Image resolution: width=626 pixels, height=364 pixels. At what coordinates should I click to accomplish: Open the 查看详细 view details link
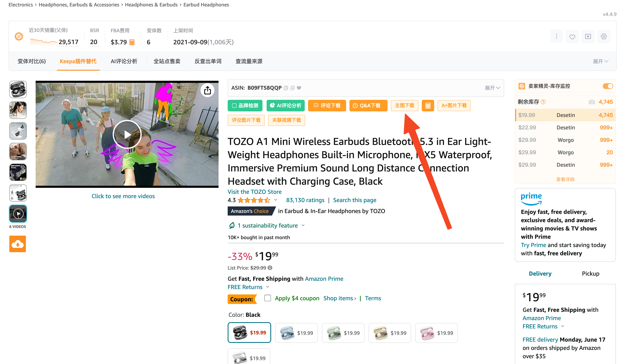(x=565, y=179)
